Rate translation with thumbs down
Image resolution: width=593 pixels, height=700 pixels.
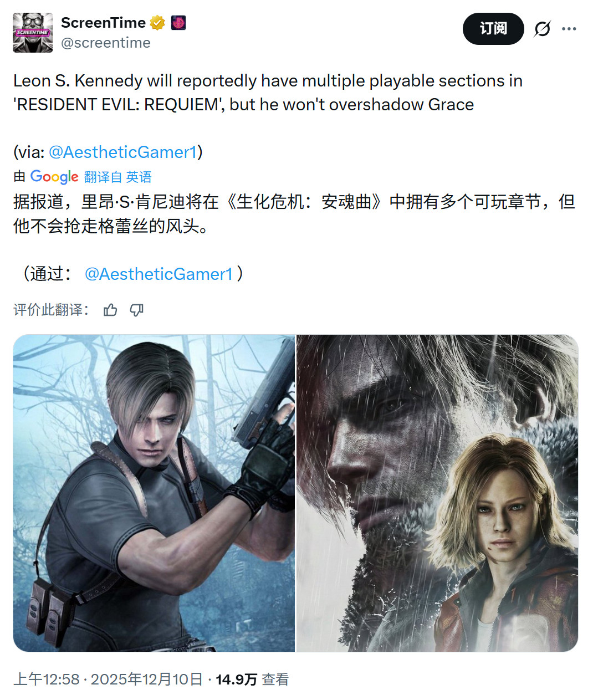[136, 310]
